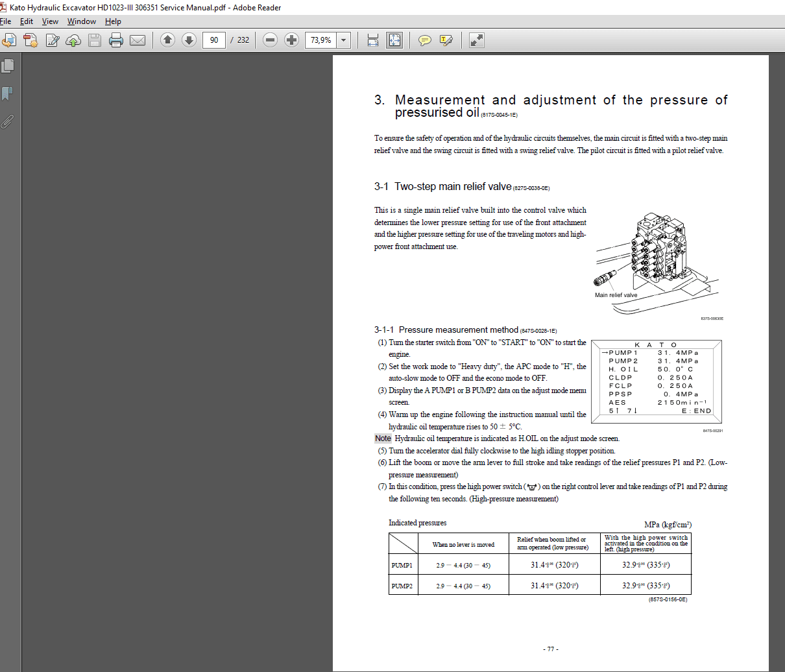Click inside the page number field
This screenshot has width=785, height=672.
tap(214, 40)
